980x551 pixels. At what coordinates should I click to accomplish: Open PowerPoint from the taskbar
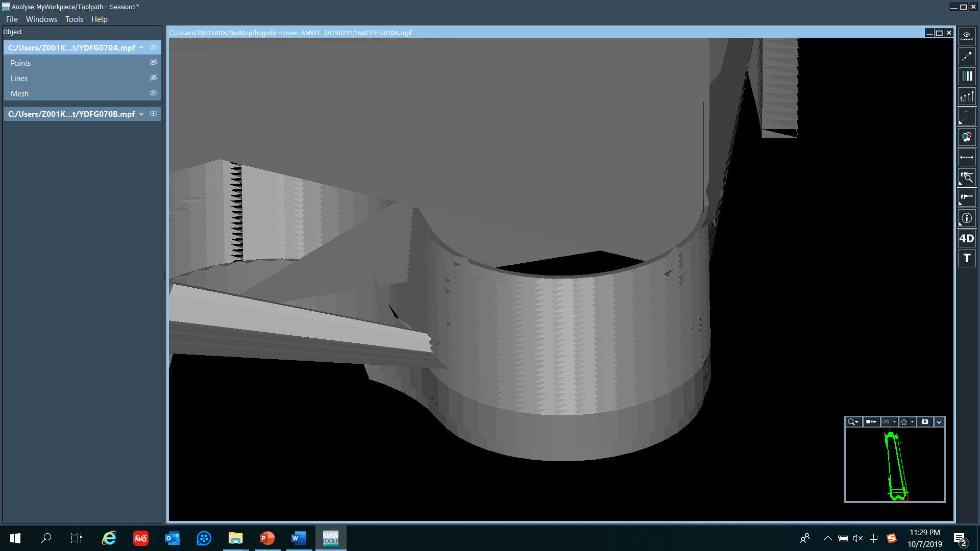point(267,538)
